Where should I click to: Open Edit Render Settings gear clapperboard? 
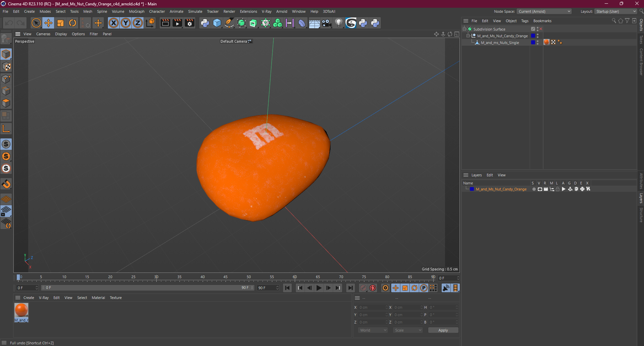pyautogui.click(x=190, y=23)
